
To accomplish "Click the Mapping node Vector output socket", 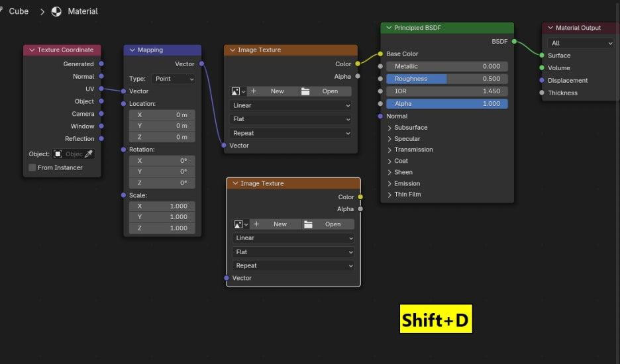I will 201,64.
